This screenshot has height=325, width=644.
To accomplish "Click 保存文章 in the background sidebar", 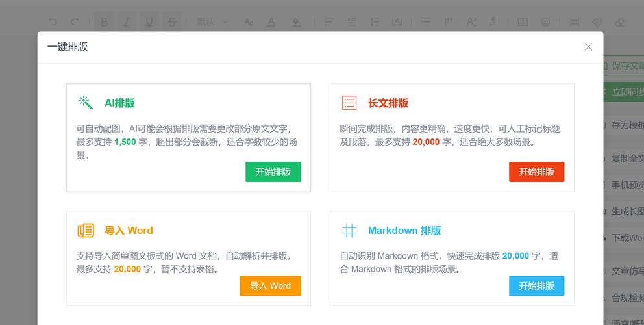I will pyautogui.click(x=623, y=66).
